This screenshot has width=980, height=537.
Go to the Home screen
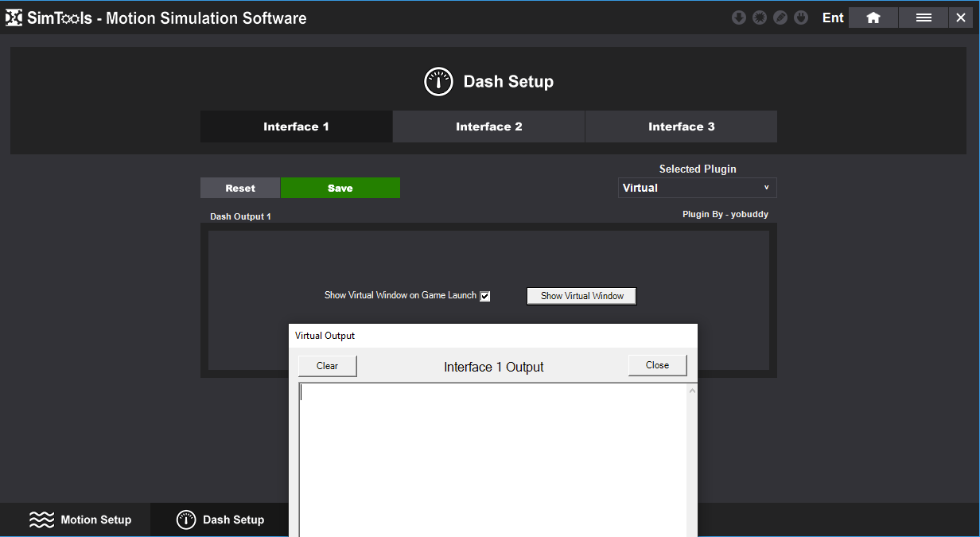[x=873, y=18]
